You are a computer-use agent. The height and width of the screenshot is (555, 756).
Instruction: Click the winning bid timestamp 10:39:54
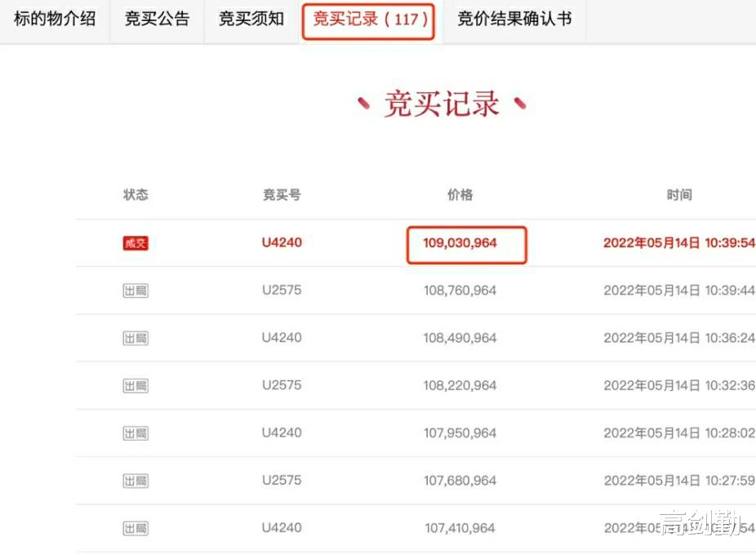678,242
